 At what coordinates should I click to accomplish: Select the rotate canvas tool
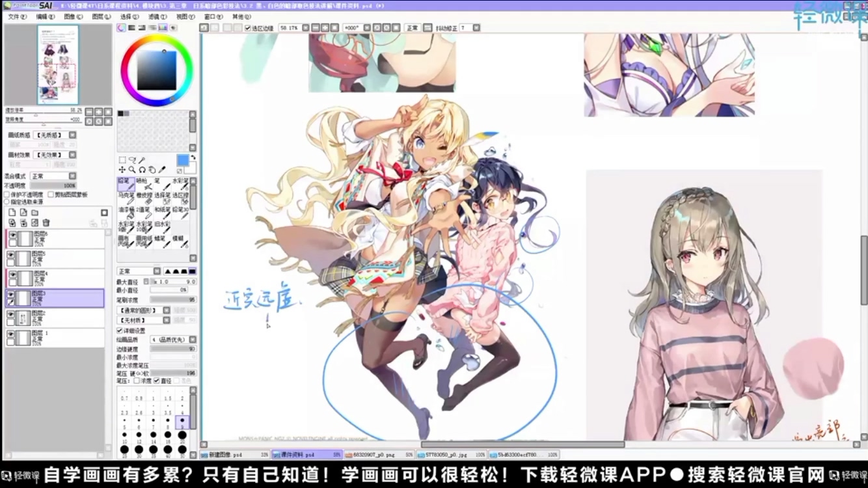point(142,170)
